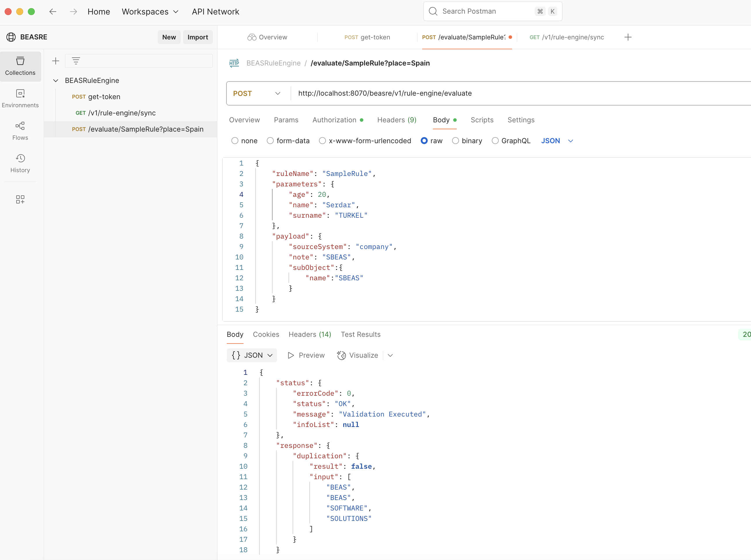Select the raw body option
The image size is (751, 560).
tap(424, 141)
